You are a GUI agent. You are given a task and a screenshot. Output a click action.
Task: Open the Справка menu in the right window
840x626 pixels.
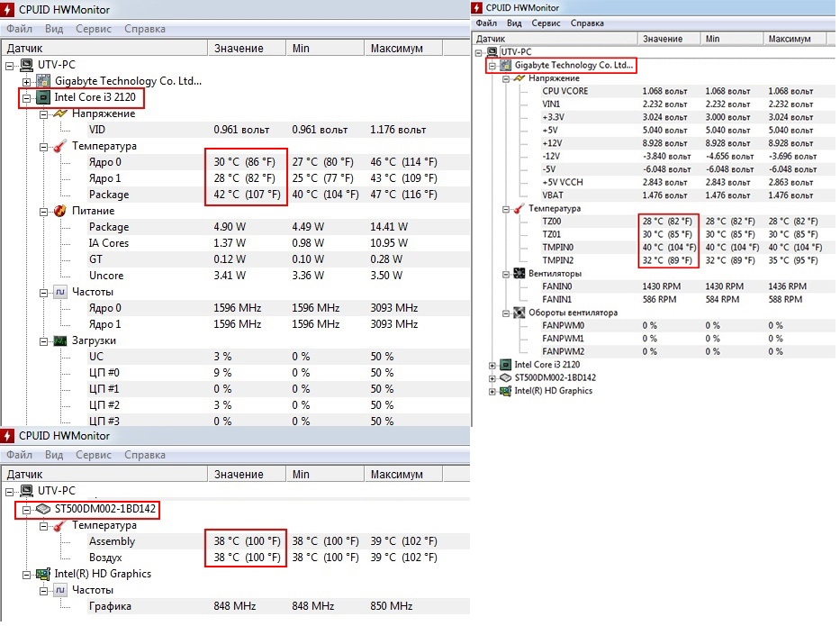click(x=587, y=23)
